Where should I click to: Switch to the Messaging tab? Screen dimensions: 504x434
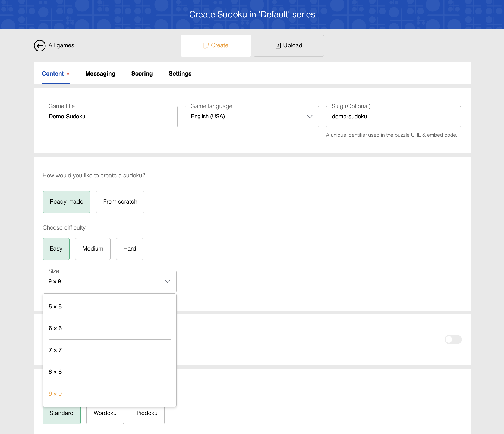coord(100,74)
